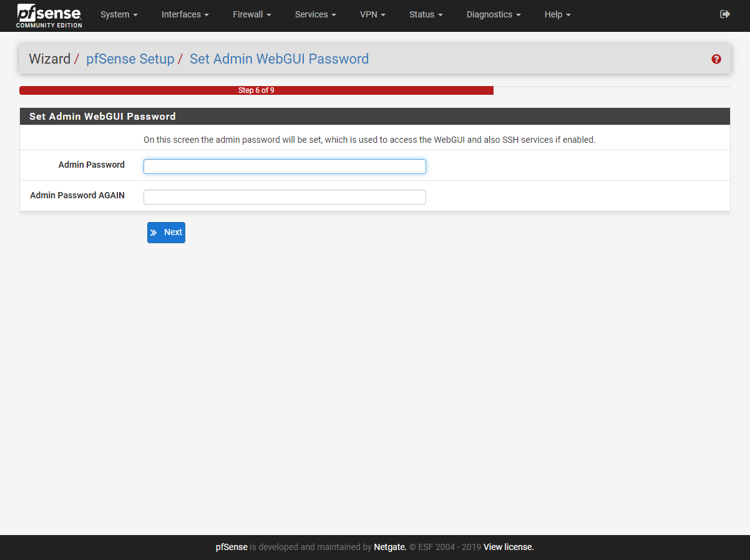Go to pfSense Setup breadcrumb link
The height and width of the screenshot is (560, 750).
point(130,59)
